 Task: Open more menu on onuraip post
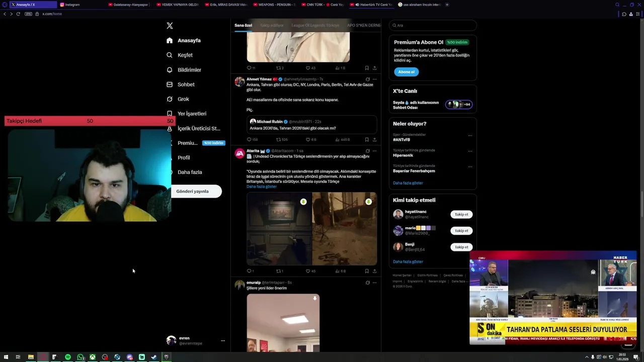pyautogui.click(x=374, y=283)
